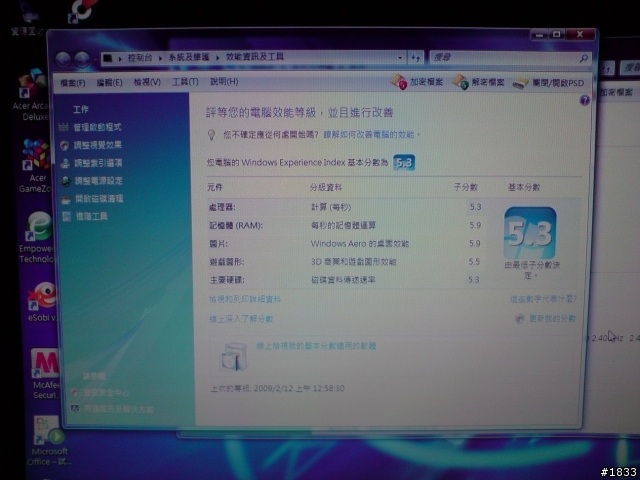Click the icon beside 調整電源設定
The width and height of the screenshot is (640, 480).
[65, 181]
